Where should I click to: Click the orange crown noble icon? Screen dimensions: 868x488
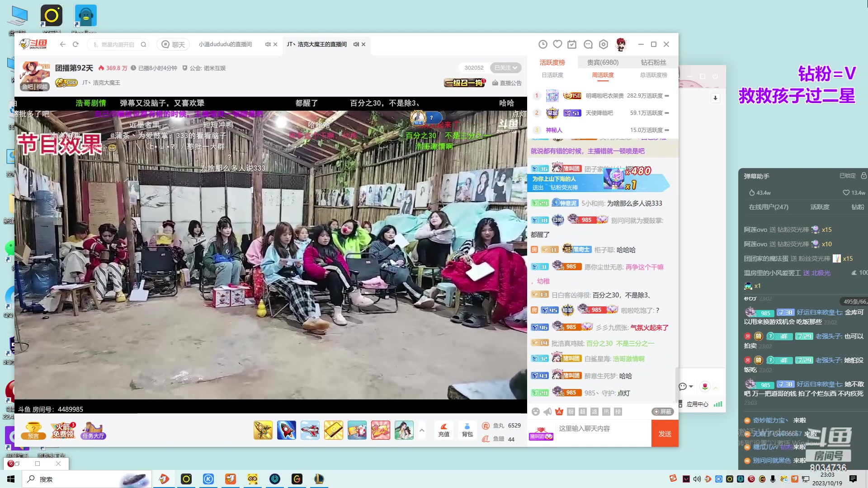pyautogui.click(x=559, y=412)
